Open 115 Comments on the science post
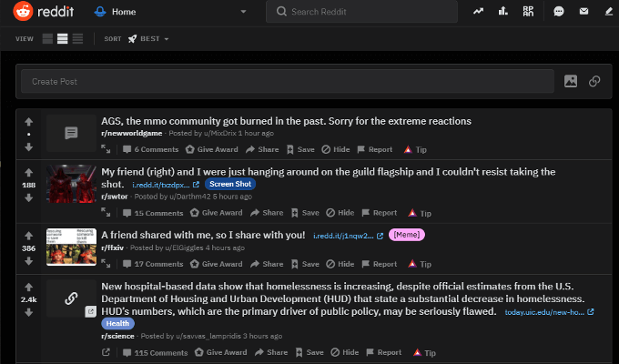619x364 pixels. (155, 352)
